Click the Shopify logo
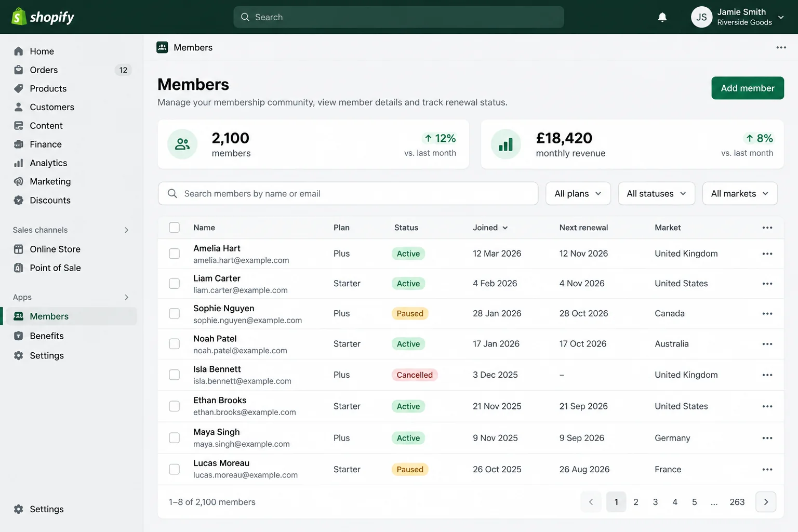 tap(43, 17)
